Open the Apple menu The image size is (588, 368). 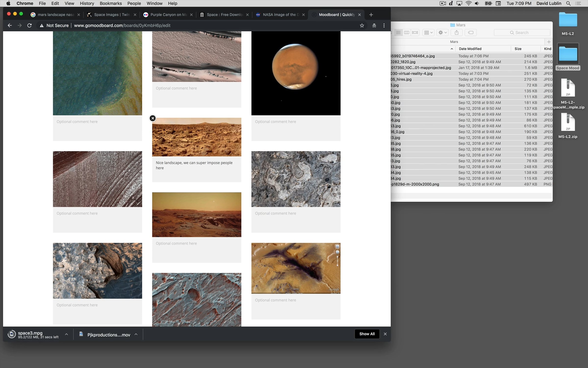pos(8,3)
